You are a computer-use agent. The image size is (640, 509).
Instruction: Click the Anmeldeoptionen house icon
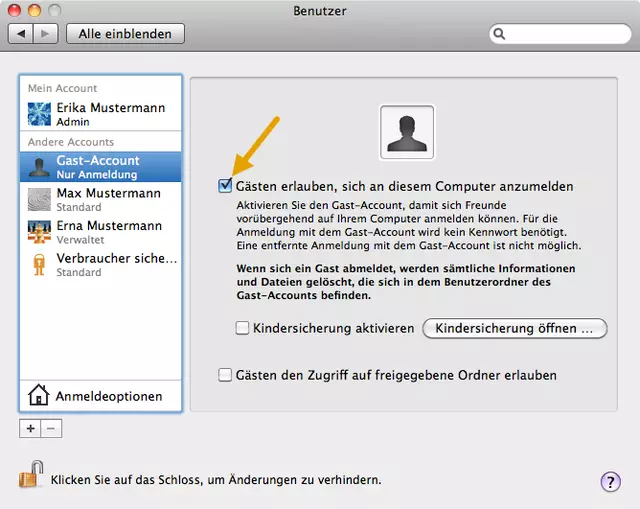[x=39, y=396]
